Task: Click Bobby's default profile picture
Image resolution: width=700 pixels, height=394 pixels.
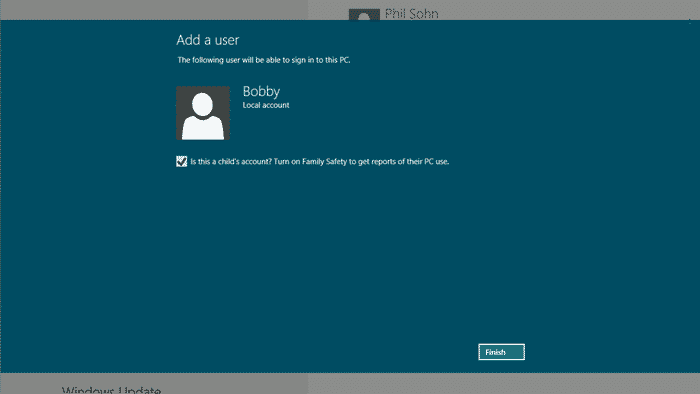Action: click(203, 113)
